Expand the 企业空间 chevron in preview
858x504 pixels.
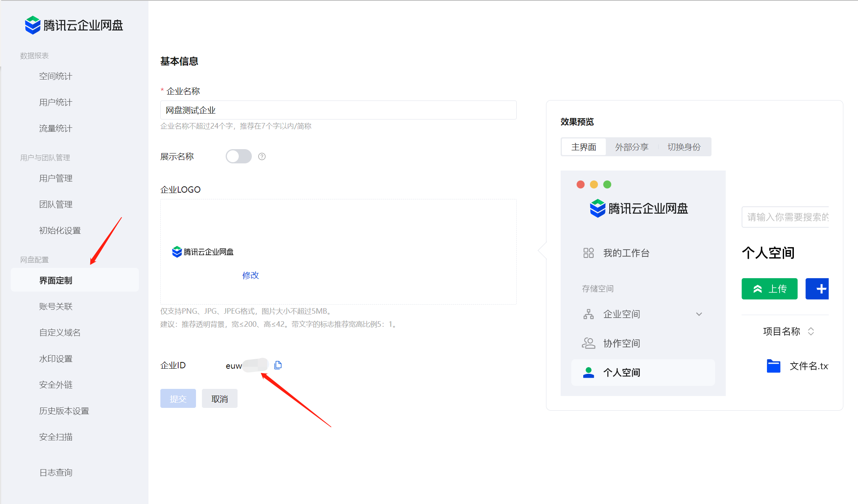click(x=699, y=314)
